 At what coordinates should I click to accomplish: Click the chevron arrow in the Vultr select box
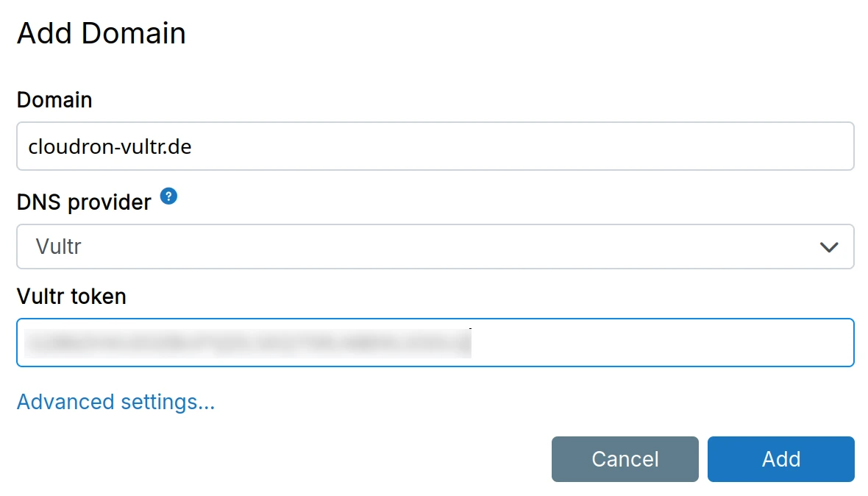(x=829, y=247)
